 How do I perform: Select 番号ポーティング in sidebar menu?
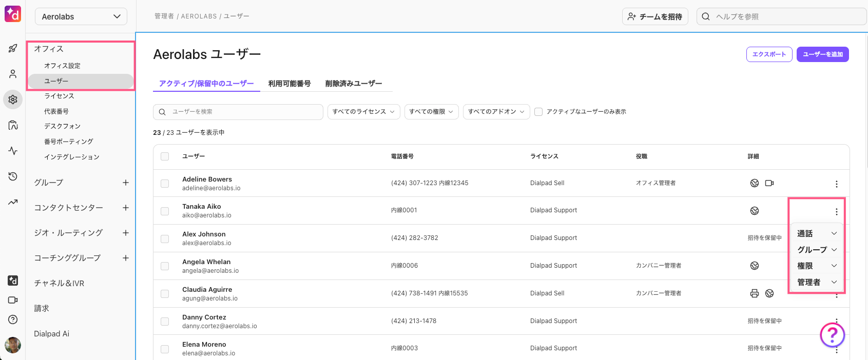click(x=69, y=142)
